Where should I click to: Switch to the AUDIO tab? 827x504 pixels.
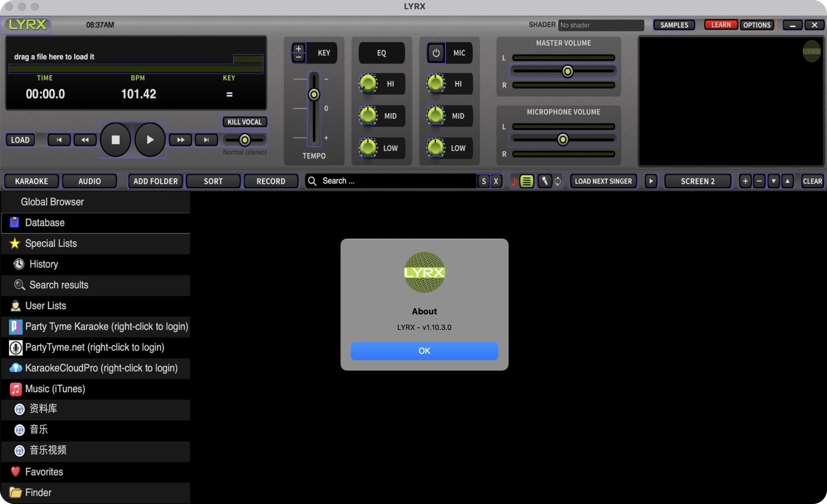89,181
